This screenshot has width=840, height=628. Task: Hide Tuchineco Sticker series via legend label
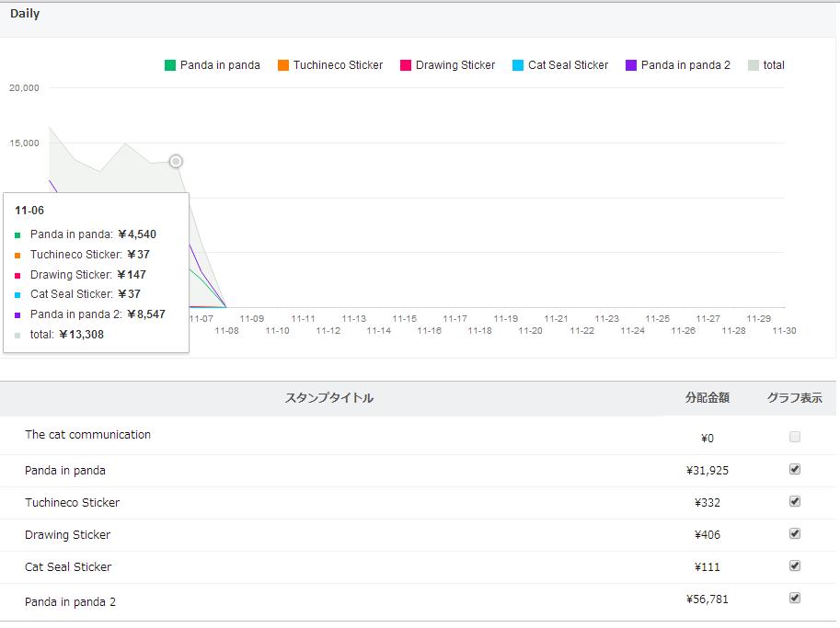pyautogui.click(x=338, y=65)
